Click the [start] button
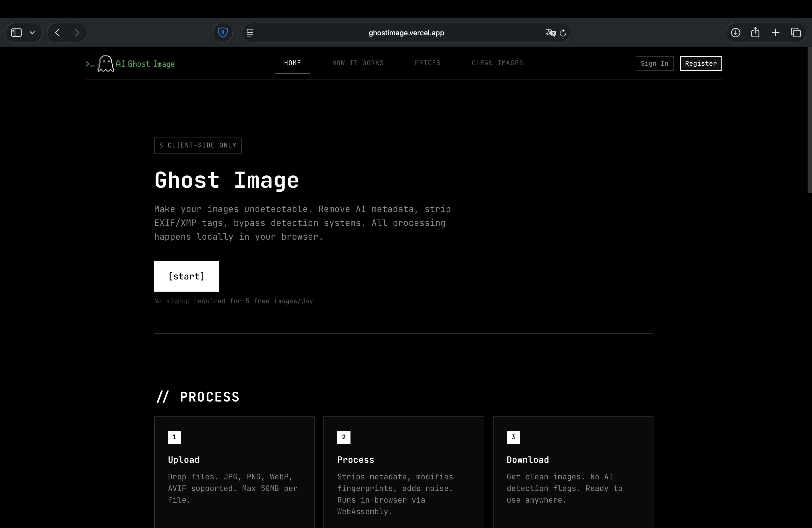Viewport: 812px width, 528px height. 186,276
